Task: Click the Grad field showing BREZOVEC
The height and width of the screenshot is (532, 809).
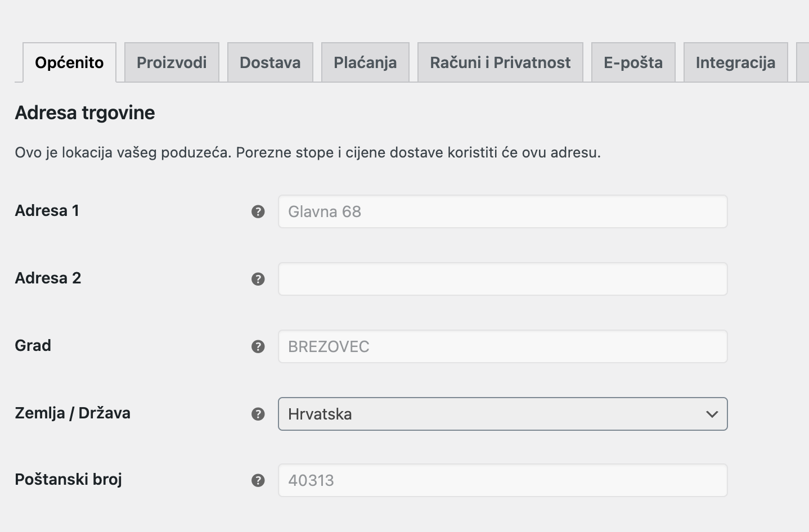Action: point(502,346)
